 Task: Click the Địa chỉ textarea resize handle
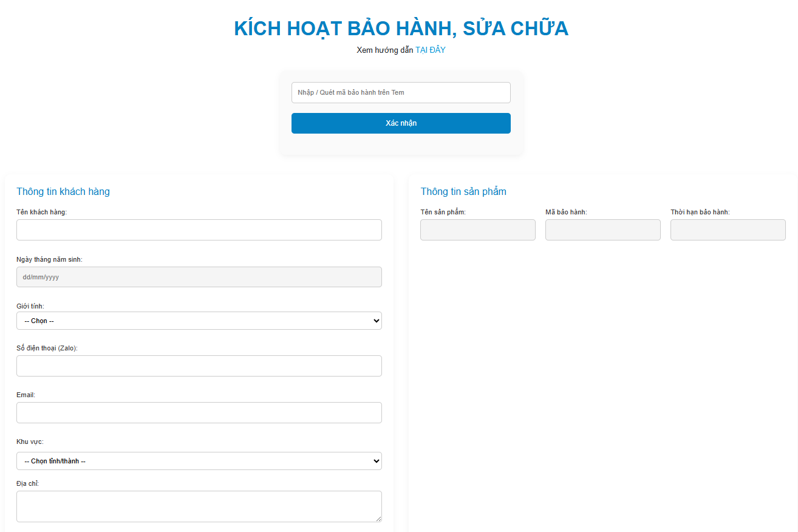pyautogui.click(x=378, y=519)
